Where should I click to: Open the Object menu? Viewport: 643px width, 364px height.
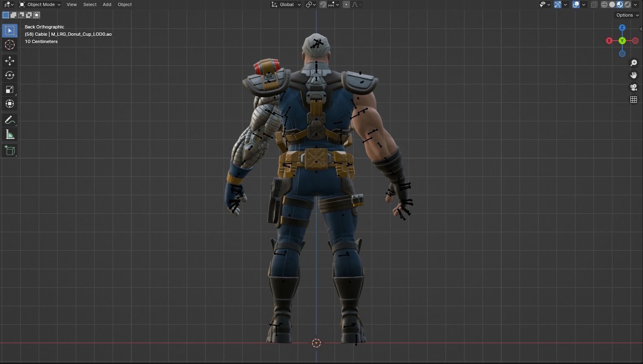(x=125, y=4)
